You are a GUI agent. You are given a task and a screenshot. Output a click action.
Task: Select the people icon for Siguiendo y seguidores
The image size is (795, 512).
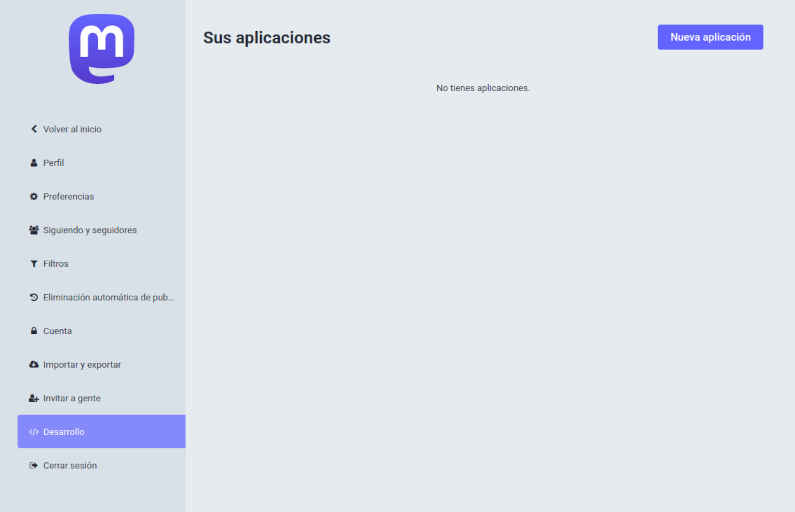[33, 230]
